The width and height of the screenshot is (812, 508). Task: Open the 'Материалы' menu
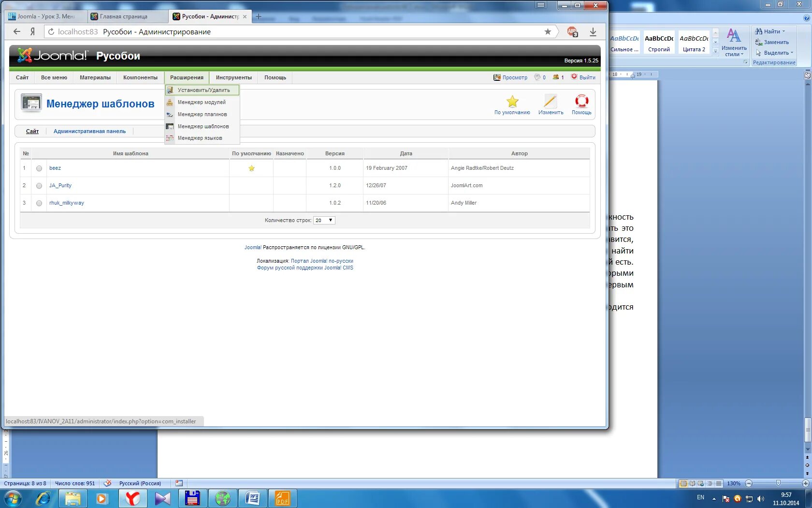[x=95, y=77]
